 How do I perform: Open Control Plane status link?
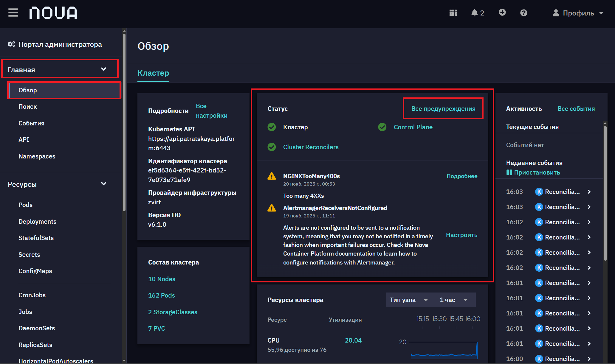tap(413, 127)
